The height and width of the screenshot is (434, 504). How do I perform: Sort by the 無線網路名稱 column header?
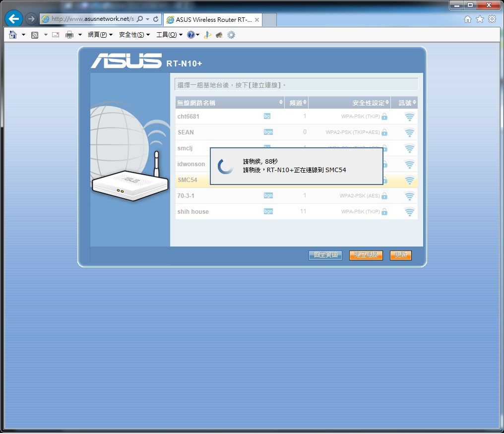point(230,103)
